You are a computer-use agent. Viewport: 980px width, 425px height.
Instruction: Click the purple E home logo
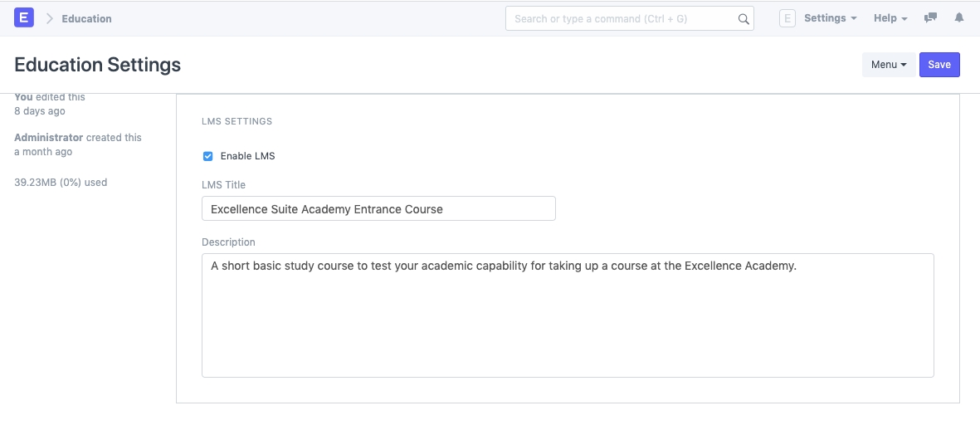coord(24,17)
